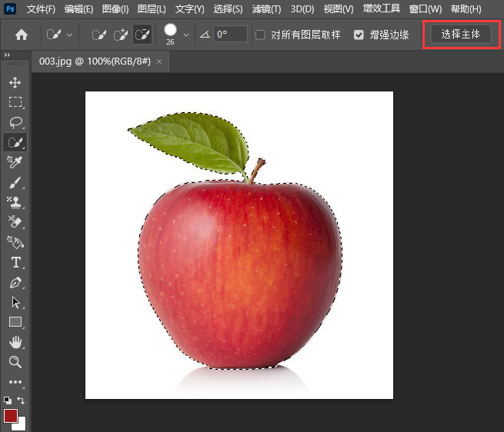
Task: Open the 滤镜(T) menu
Action: pyautogui.click(x=266, y=9)
